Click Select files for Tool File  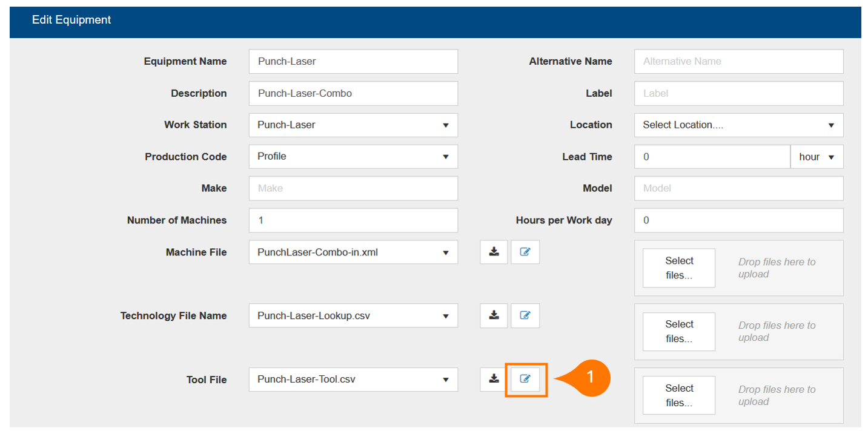[x=678, y=396]
